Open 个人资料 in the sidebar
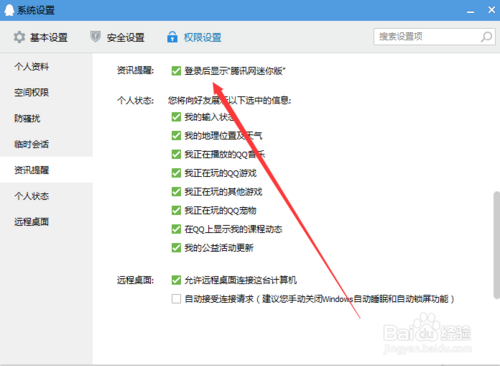500x366 pixels. click(x=46, y=67)
